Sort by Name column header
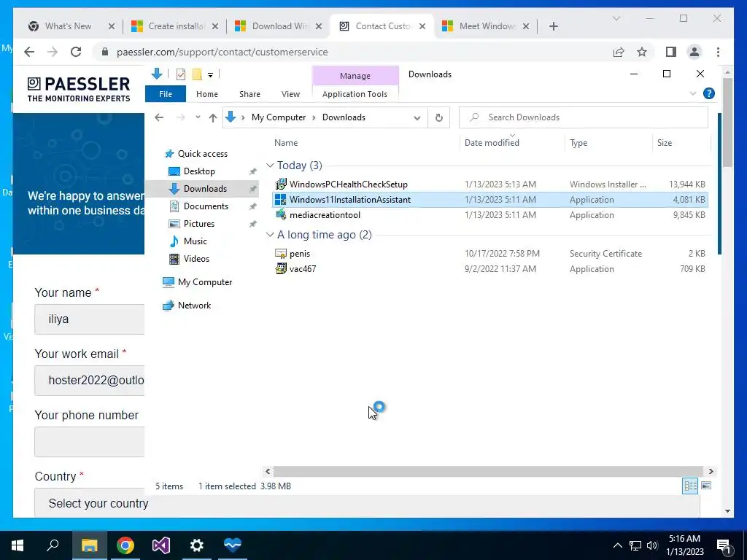Screen dimensions: 747x560 click(286, 143)
